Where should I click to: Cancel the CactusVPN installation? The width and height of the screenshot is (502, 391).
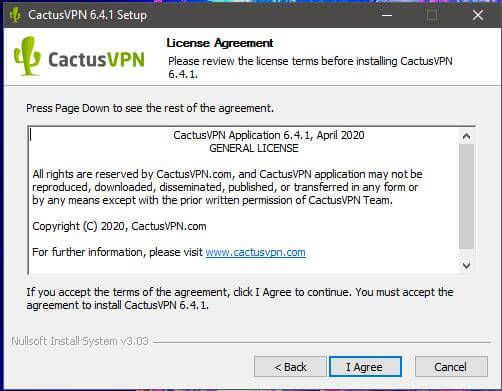tap(451, 367)
